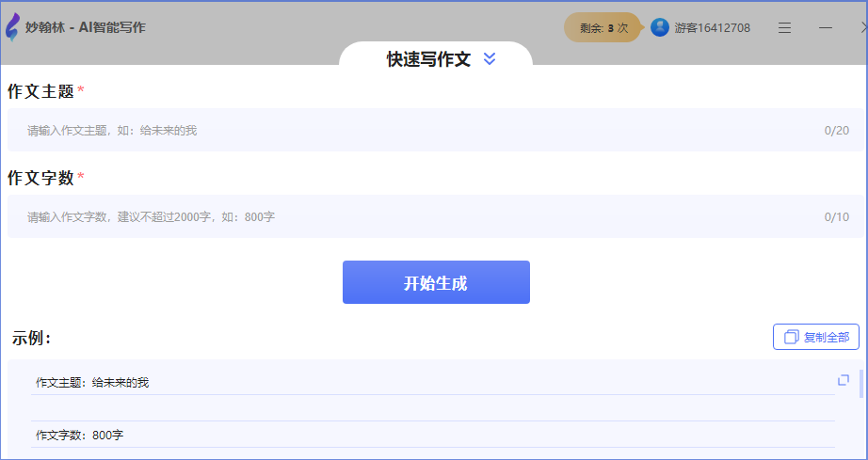Viewport: 868px width, 460px height.
Task: Click 开始生成 button
Action: 436,282
